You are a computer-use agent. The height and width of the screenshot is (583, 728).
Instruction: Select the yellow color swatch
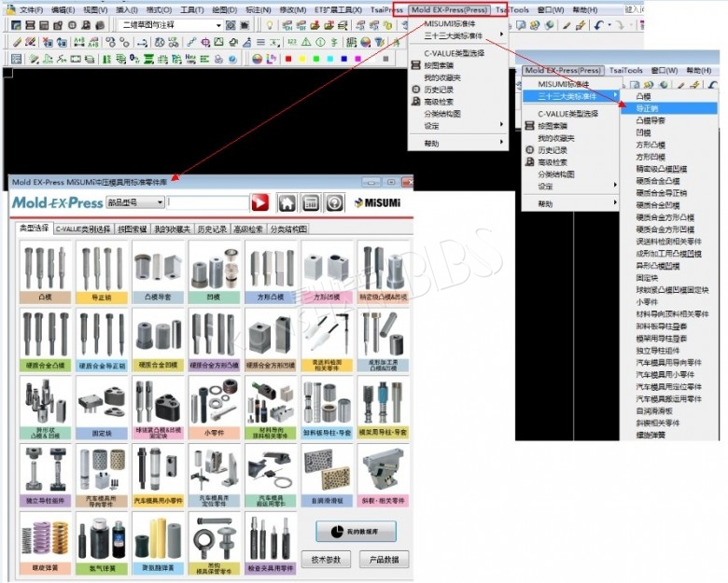point(302,59)
